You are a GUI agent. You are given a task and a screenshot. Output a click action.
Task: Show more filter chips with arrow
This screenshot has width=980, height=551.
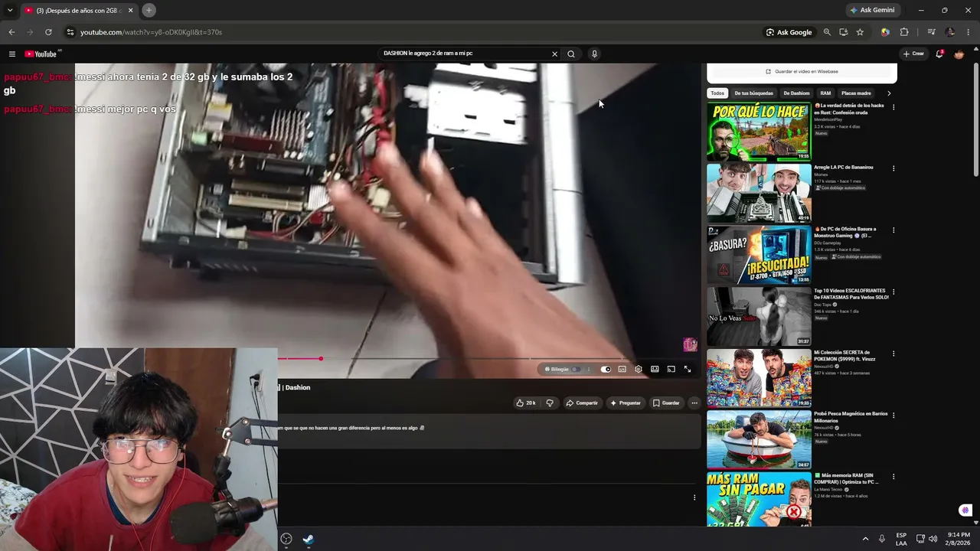tap(889, 93)
